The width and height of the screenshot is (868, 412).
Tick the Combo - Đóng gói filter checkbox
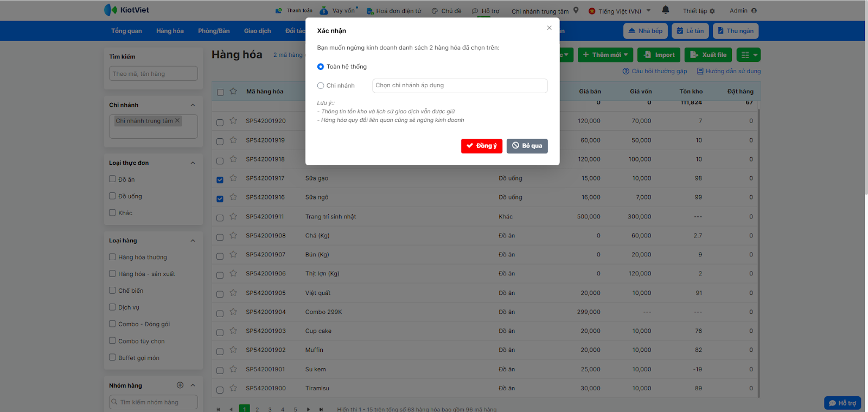112,324
